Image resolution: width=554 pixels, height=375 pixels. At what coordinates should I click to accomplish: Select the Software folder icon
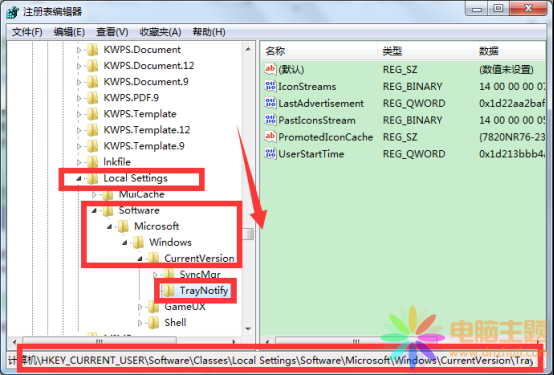pos(108,211)
